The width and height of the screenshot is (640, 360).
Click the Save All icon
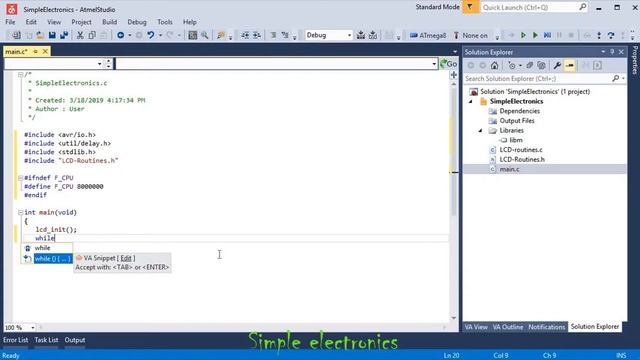[64, 35]
